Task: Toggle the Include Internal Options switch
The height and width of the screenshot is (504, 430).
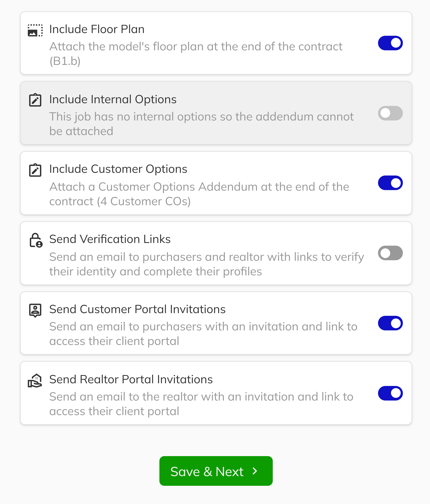Action: pyautogui.click(x=390, y=113)
